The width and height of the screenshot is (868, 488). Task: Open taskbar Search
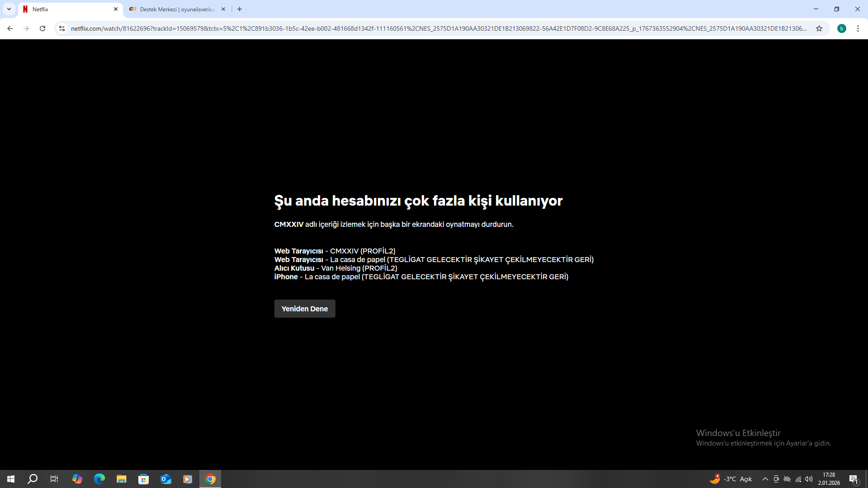33,479
